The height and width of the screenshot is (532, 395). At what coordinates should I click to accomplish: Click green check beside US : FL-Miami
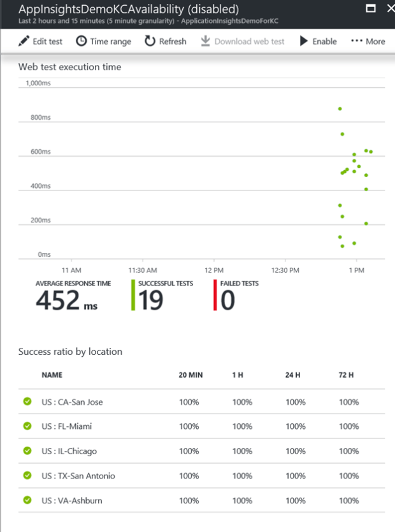pos(27,426)
